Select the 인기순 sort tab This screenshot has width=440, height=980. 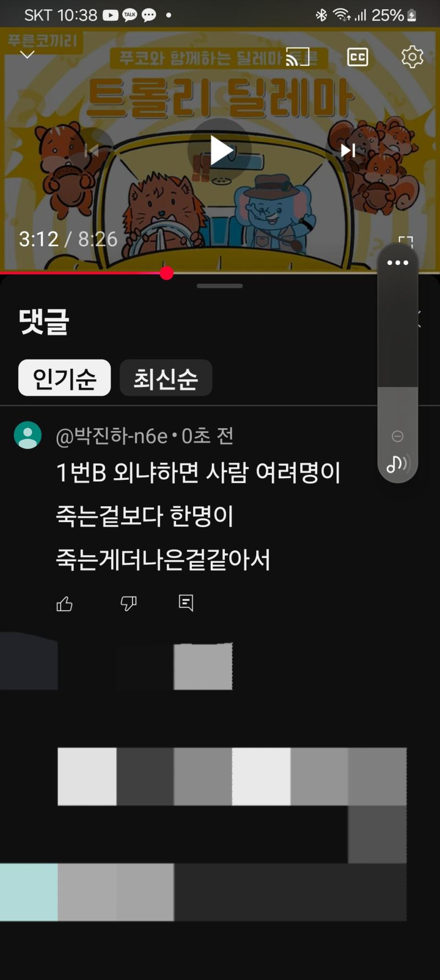(x=64, y=378)
